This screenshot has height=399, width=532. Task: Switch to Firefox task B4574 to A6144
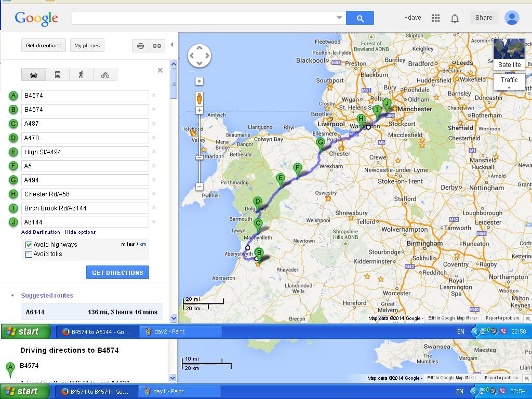click(96, 332)
